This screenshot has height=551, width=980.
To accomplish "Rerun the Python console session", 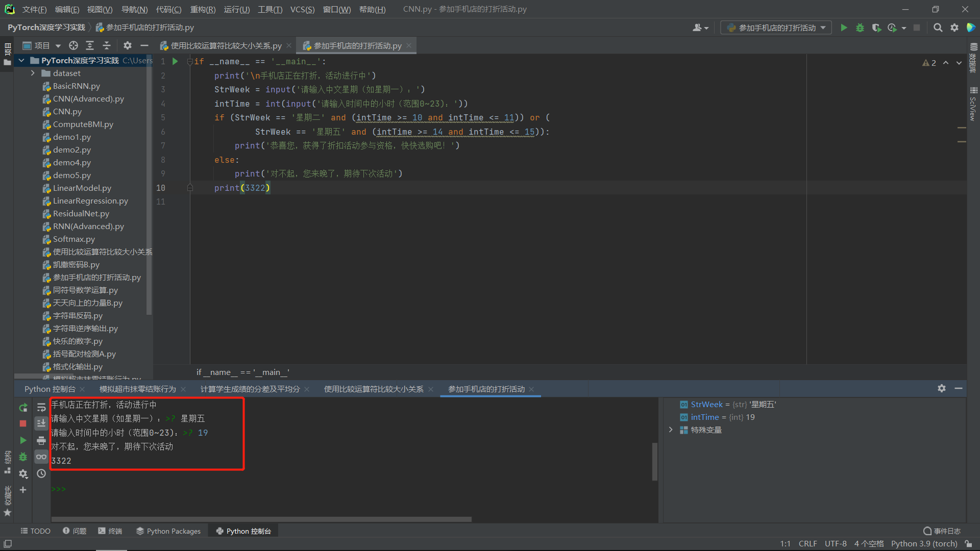I will (23, 408).
